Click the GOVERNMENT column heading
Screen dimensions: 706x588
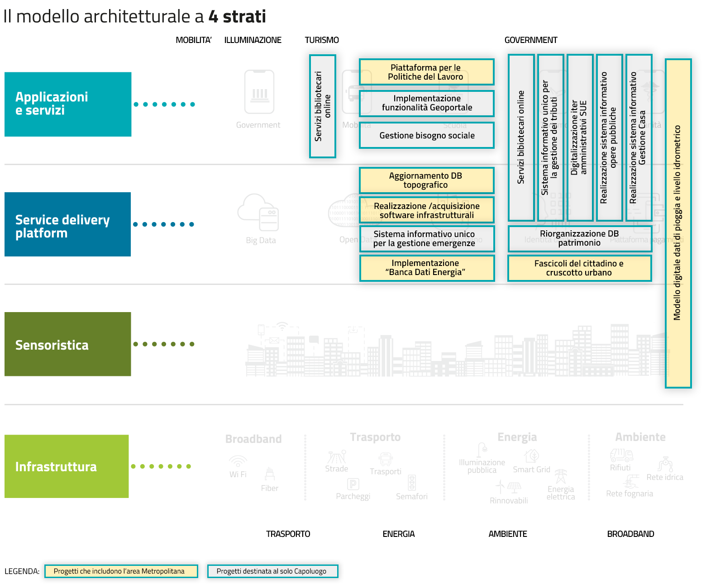point(531,40)
